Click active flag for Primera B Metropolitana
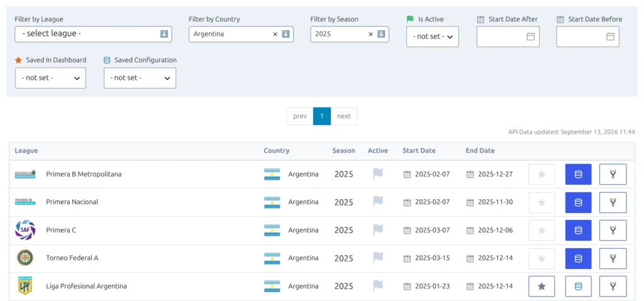This screenshot has width=644, height=301. coord(378,173)
